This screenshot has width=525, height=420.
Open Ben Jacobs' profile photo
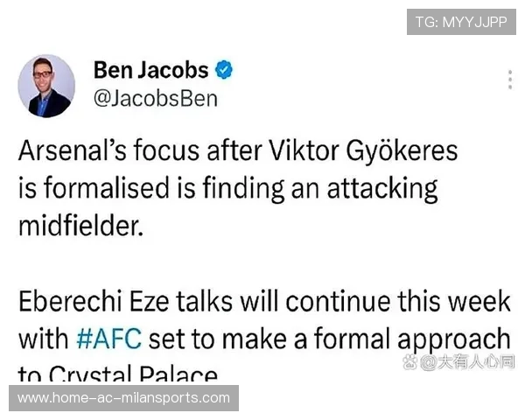click(x=46, y=86)
